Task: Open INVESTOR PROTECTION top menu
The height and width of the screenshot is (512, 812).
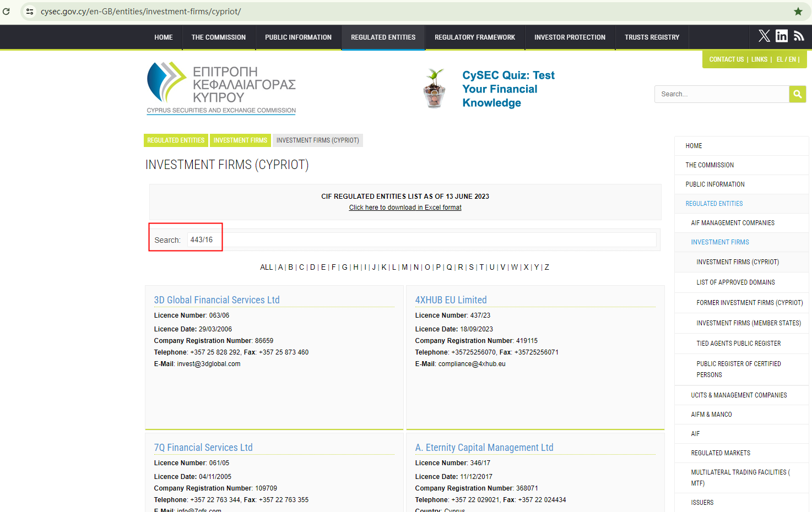Action: pos(570,37)
